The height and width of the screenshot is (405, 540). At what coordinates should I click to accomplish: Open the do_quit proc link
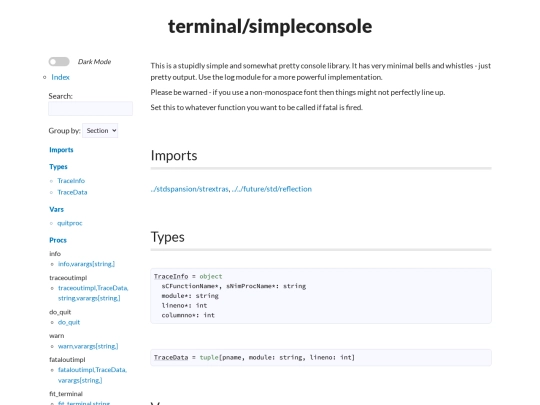69,322
